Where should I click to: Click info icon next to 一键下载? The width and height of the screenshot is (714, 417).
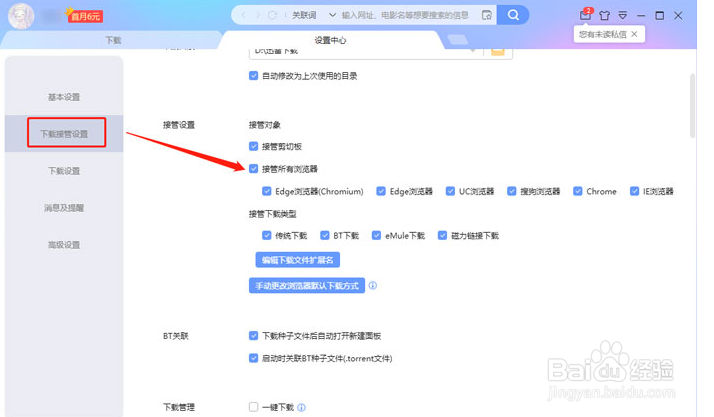[x=301, y=407]
